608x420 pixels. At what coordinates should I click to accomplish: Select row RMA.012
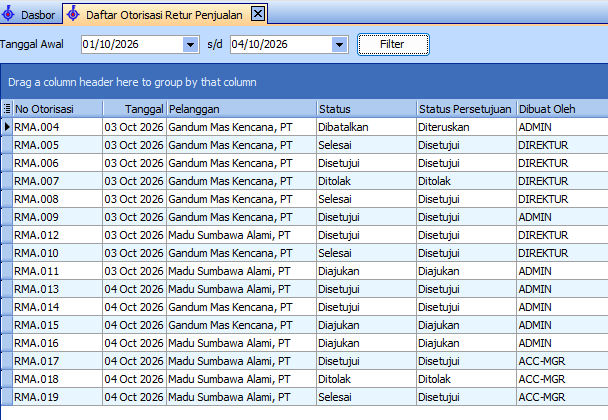pos(305,235)
